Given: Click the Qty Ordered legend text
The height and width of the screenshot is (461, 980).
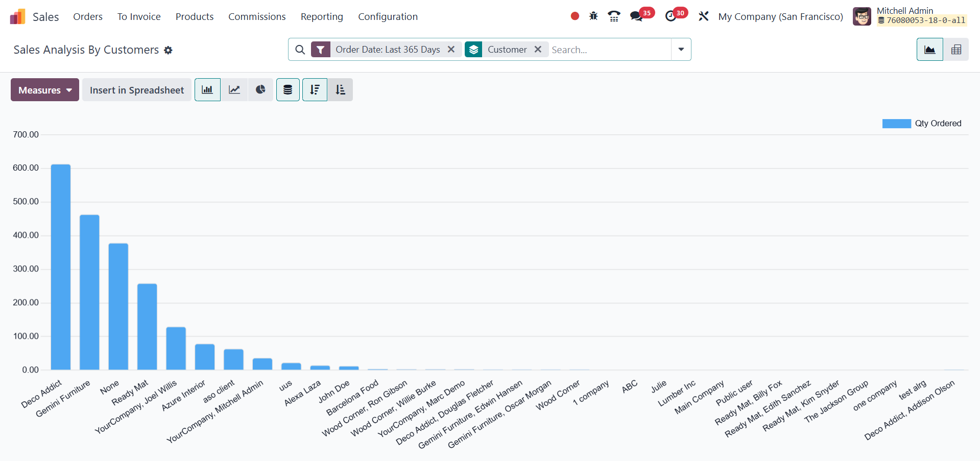Looking at the screenshot, I should click(x=938, y=124).
